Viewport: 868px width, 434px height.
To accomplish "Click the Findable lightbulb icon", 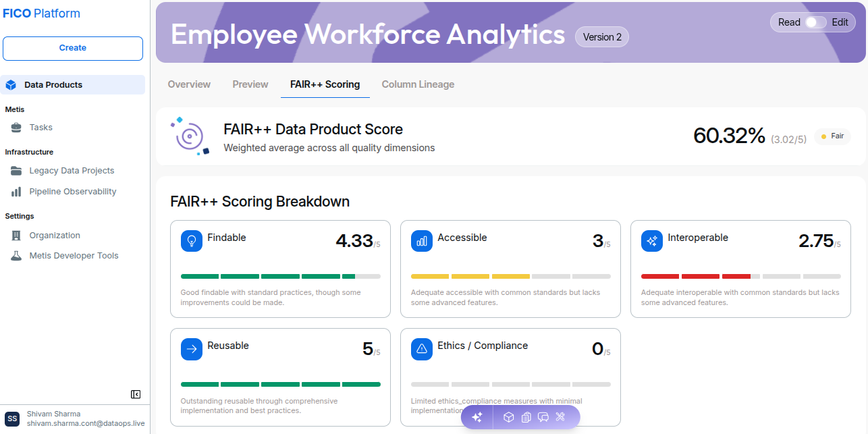I will (x=192, y=241).
